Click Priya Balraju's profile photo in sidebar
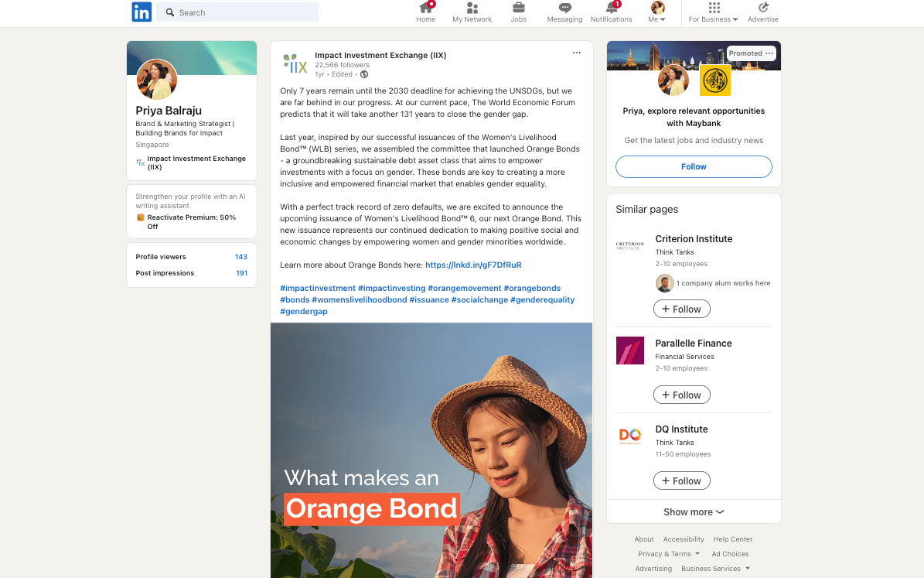Image resolution: width=924 pixels, height=578 pixels. coord(157,80)
